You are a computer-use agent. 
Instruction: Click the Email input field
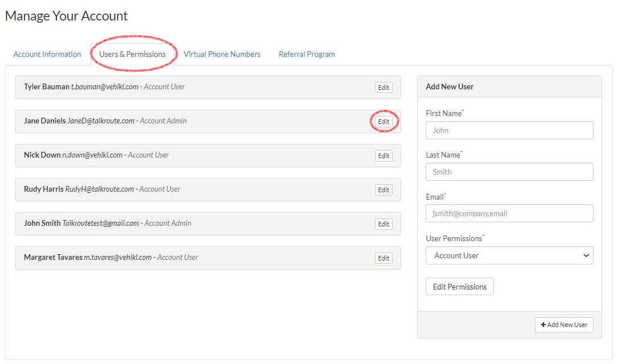(509, 213)
